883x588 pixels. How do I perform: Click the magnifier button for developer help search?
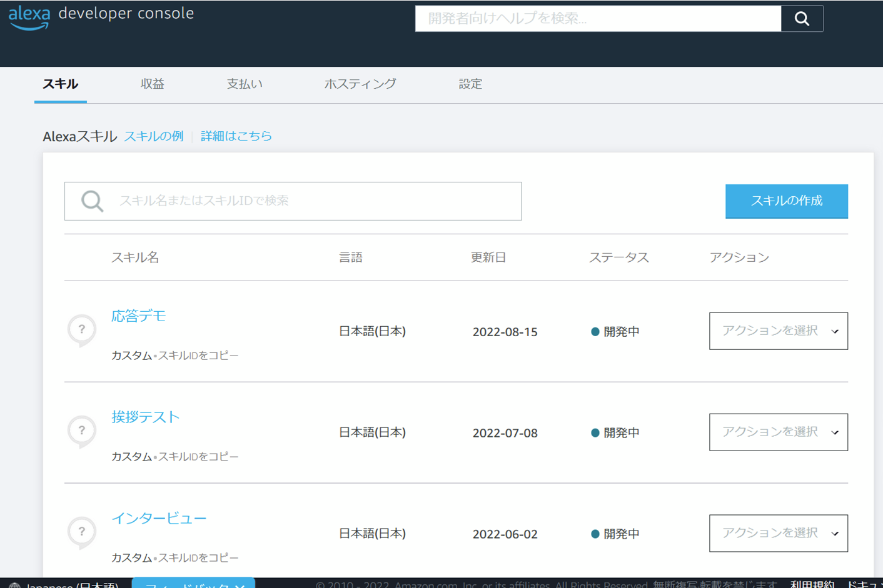tap(802, 19)
